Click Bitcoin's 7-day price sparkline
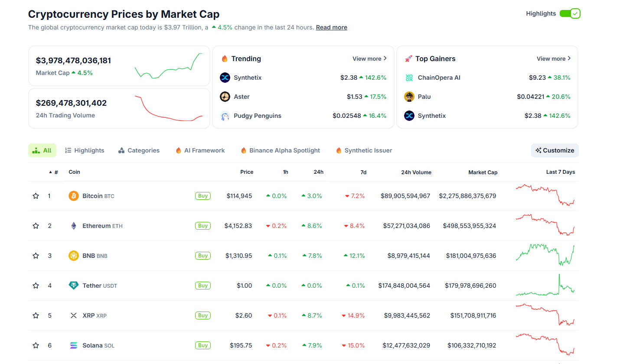The height and width of the screenshot is (364, 633). point(545,195)
